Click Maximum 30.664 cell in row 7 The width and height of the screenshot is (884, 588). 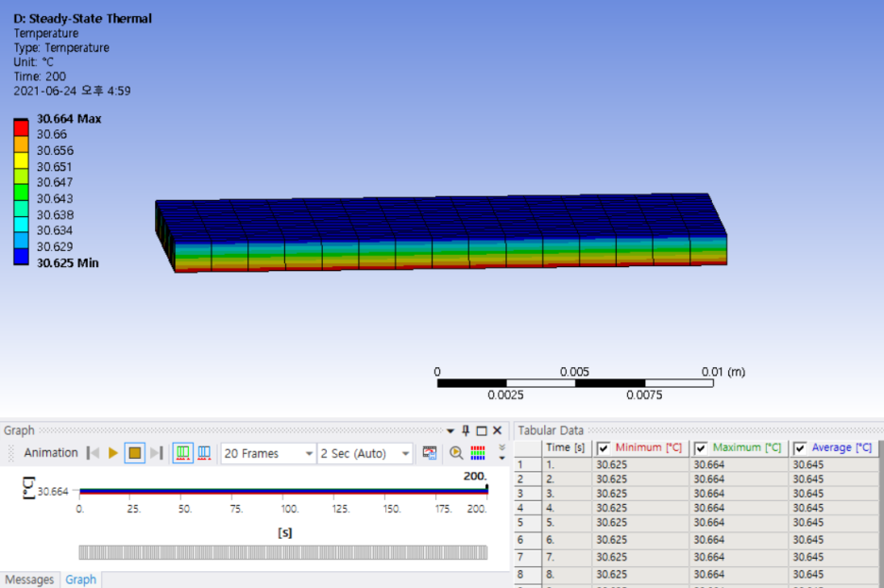tap(739, 557)
